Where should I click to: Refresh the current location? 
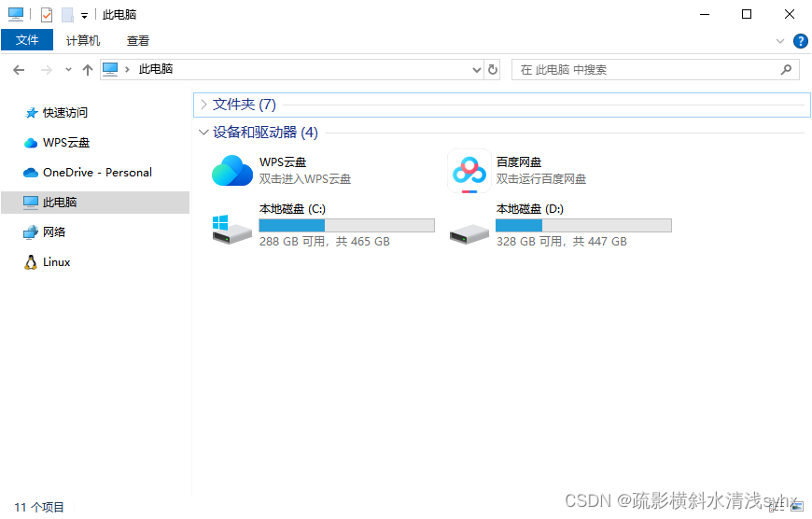click(493, 69)
